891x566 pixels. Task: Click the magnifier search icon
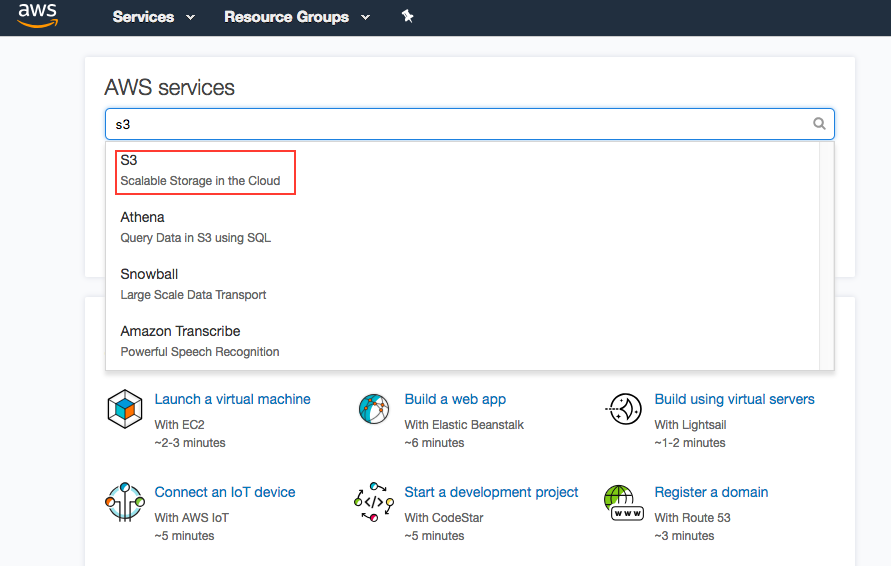pyautogui.click(x=819, y=123)
